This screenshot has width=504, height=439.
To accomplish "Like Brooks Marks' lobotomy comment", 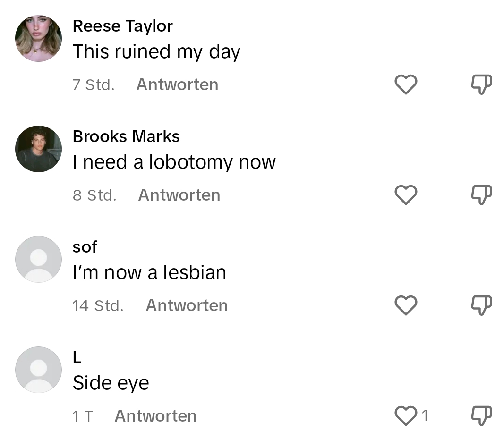I will coord(406,195).
